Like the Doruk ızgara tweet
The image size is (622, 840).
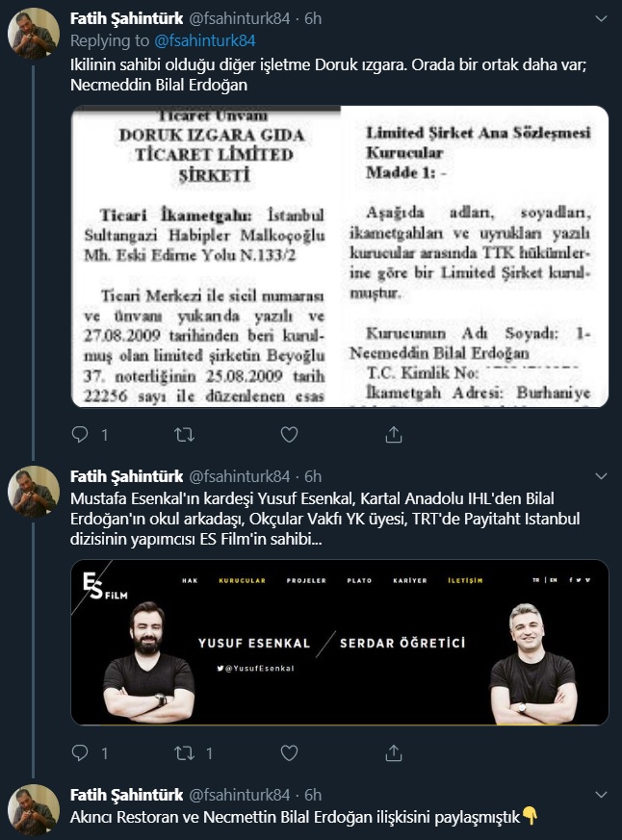pos(289,435)
